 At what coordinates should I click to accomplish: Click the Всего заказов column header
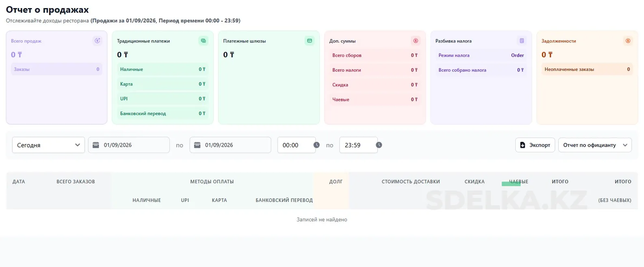coord(76,182)
